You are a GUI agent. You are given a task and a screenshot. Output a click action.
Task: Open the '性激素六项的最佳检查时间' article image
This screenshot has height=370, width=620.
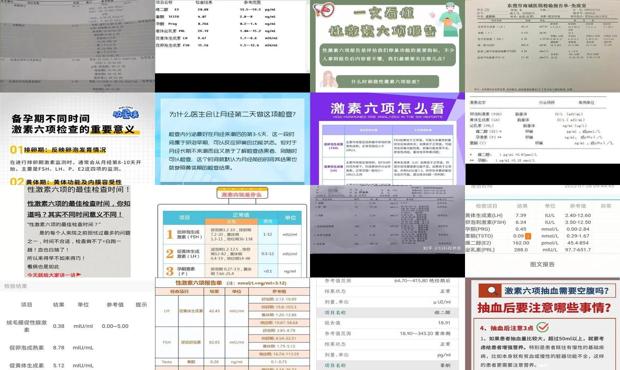[78, 231]
